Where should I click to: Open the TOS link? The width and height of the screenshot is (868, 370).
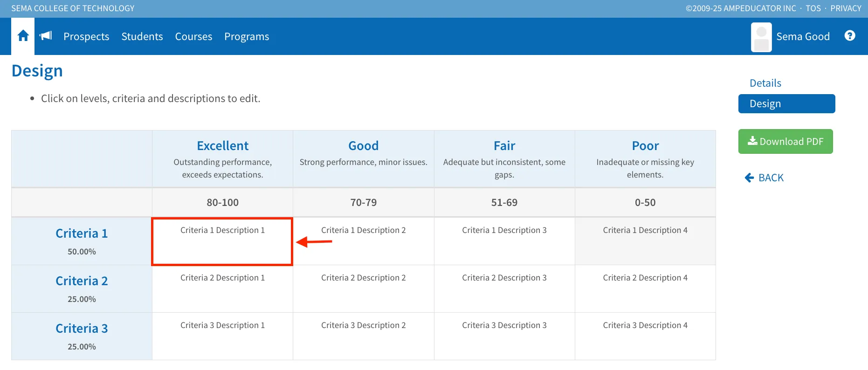click(813, 8)
